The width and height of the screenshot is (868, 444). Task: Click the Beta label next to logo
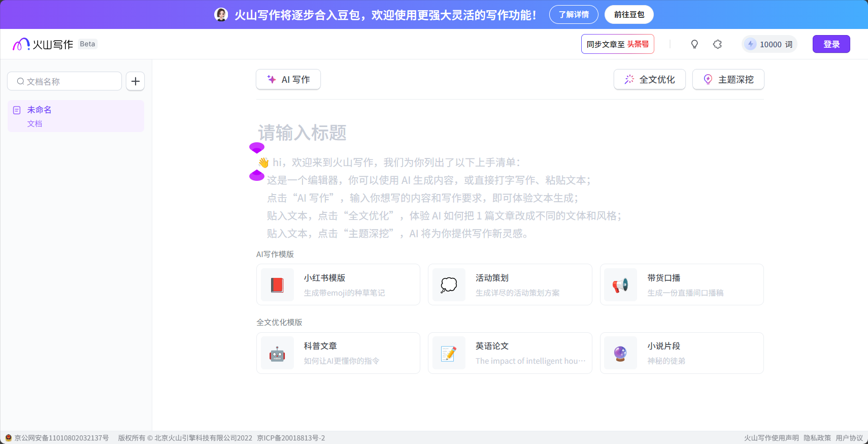point(87,44)
